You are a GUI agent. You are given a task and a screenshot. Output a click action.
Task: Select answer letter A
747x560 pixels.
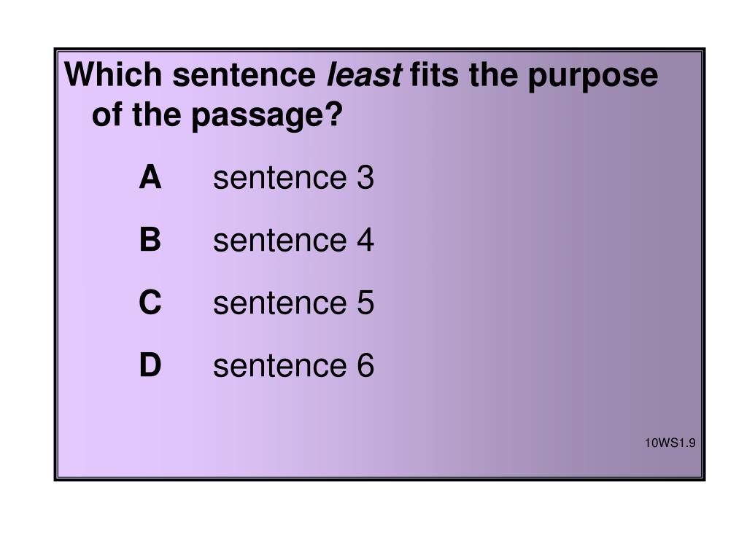(150, 177)
